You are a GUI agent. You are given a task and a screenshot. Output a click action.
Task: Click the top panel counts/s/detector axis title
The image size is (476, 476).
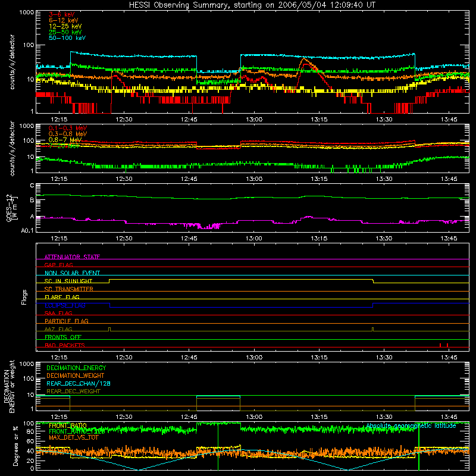pyautogui.click(x=12, y=62)
